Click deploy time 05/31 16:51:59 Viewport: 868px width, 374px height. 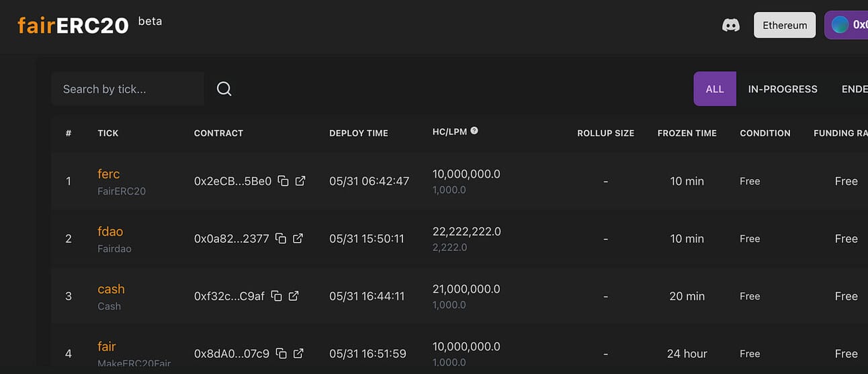coord(367,353)
